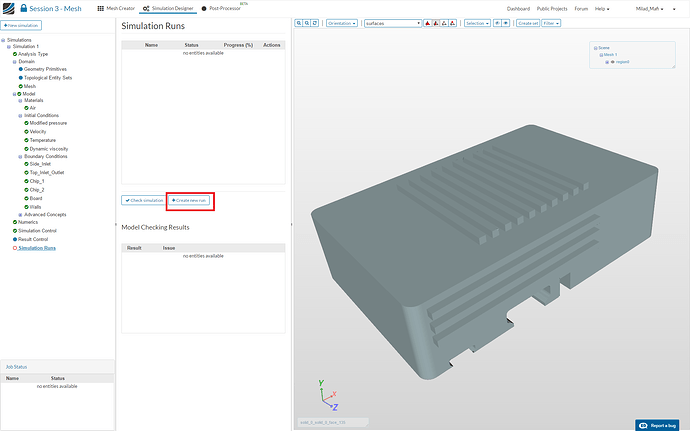Viewport: 690px width, 431px height.
Task: Click the reset view refresh icon
Action: [315, 23]
